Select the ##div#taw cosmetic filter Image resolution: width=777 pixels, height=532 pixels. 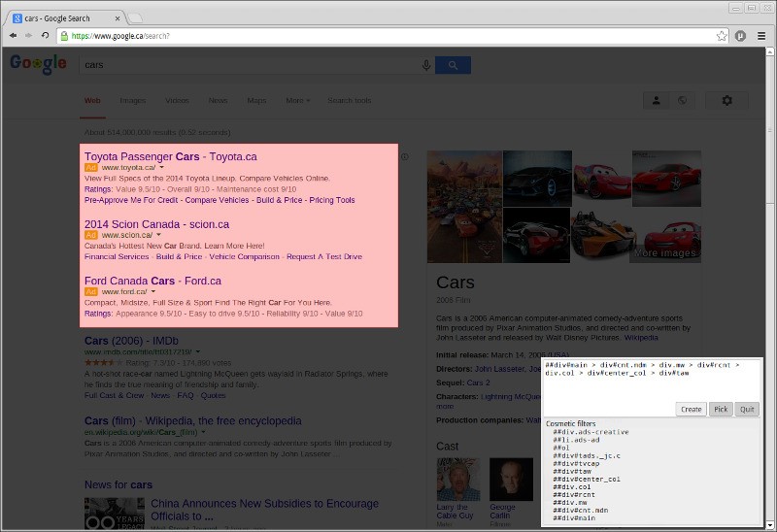click(x=573, y=471)
